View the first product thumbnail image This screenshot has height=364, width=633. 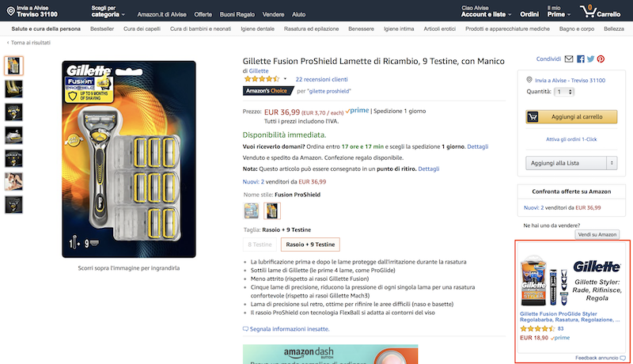[14, 65]
